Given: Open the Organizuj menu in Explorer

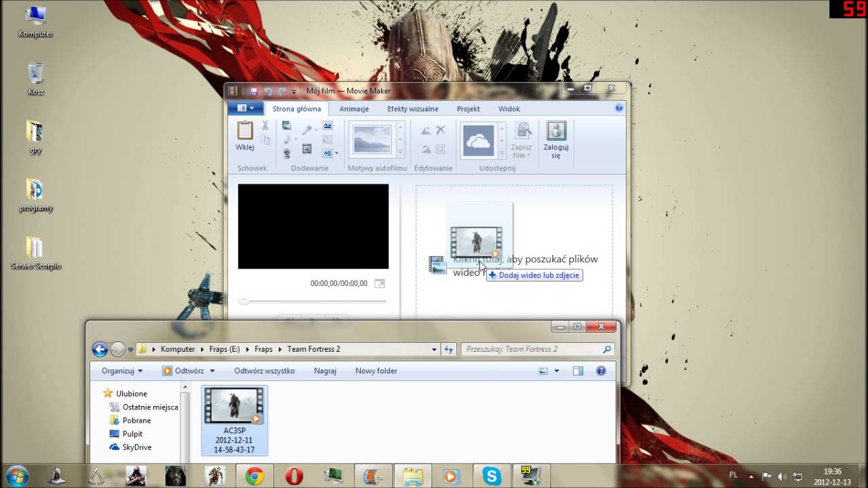Looking at the screenshot, I should [122, 371].
